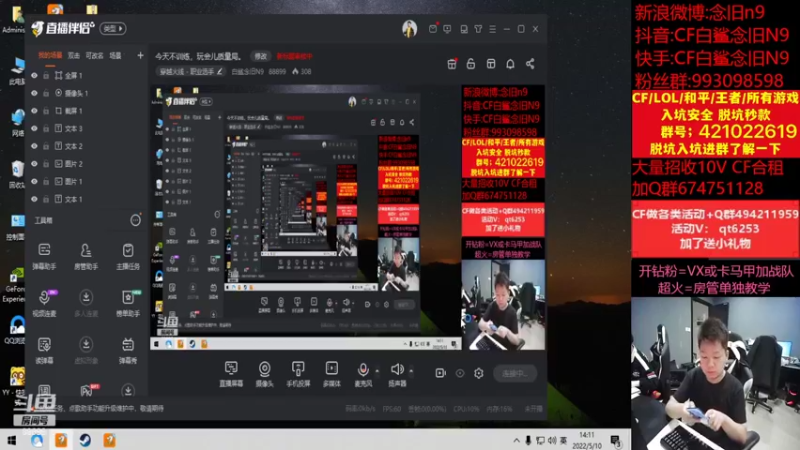Screen dimensions: 800x450
Task: Hide the 文本 1 source
Action: coord(34,199)
